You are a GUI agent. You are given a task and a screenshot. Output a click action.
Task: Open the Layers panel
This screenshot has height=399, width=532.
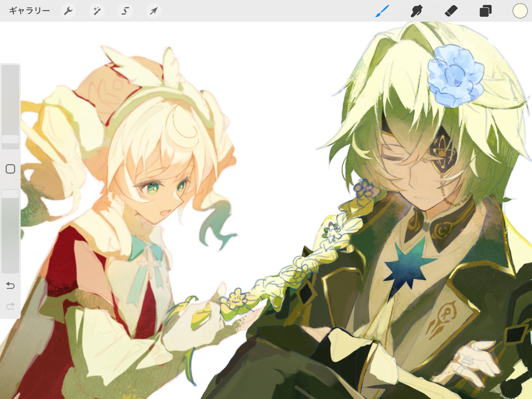click(485, 11)
